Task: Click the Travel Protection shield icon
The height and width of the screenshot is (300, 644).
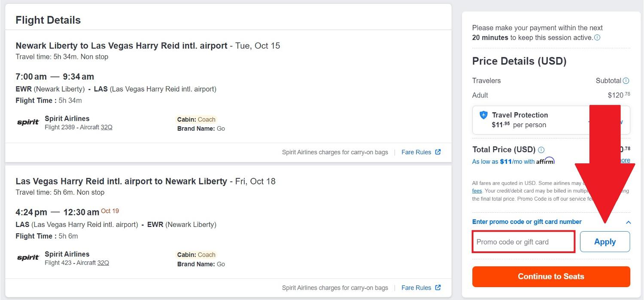Action: (484, 115)
